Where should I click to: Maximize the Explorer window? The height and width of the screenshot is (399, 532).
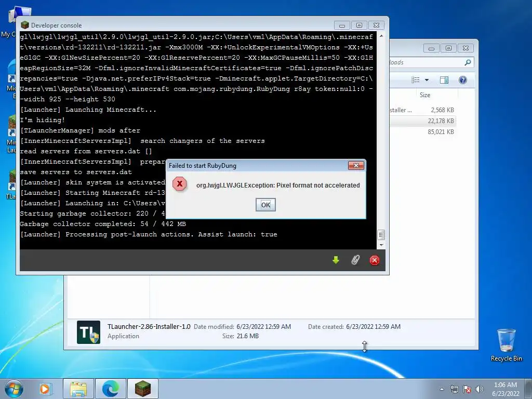448,48
